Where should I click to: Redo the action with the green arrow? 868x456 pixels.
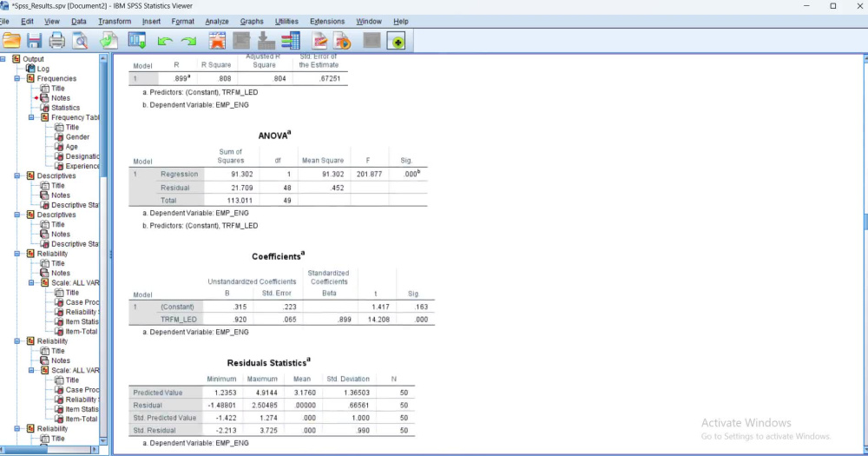pyautogui.click(x=188, y=41)
